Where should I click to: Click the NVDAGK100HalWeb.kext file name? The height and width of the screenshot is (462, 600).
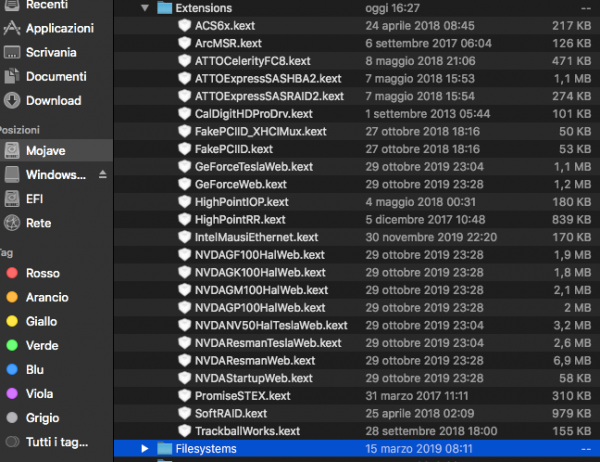point(260,273)
